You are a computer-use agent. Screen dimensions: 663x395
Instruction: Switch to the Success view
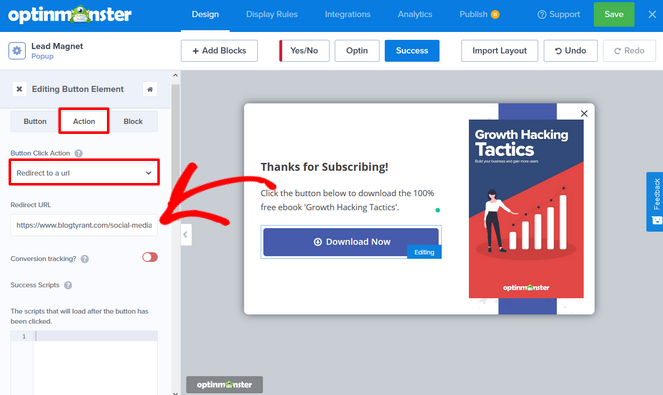(412, 51)
